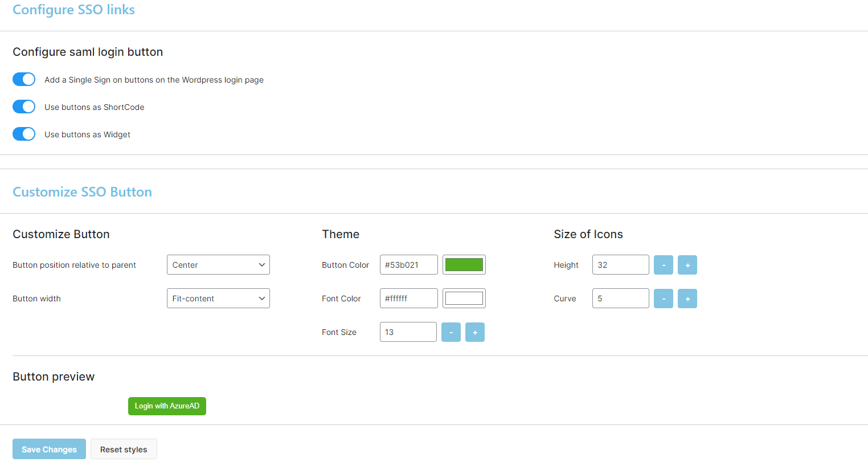This screenshot has width=868, height=470.
Task: Click the Login with AzureAD preview button
Action: 167,406
